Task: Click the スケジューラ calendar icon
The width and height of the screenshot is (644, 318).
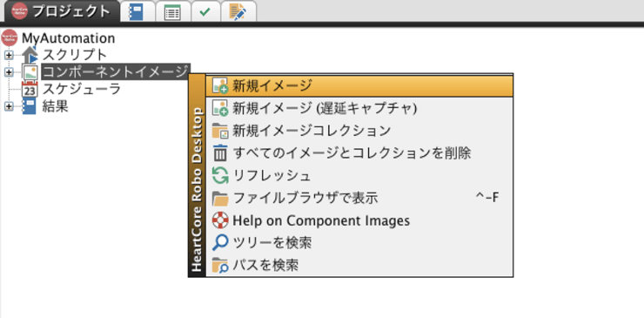Action: coord(30,89)
